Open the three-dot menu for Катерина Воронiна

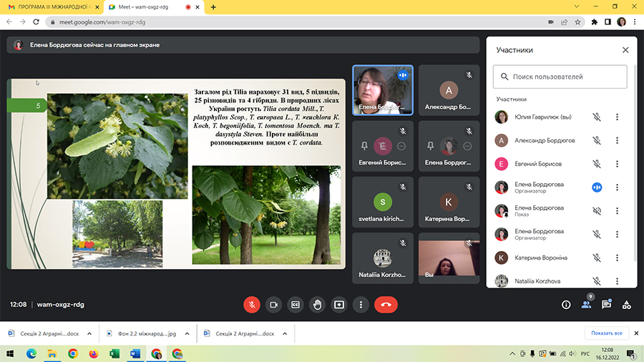(617, 258)
